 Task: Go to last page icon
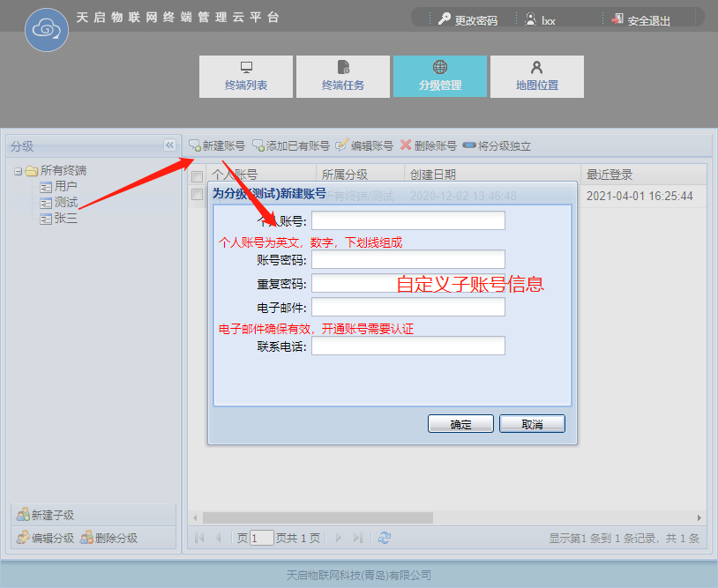(357, 538)
